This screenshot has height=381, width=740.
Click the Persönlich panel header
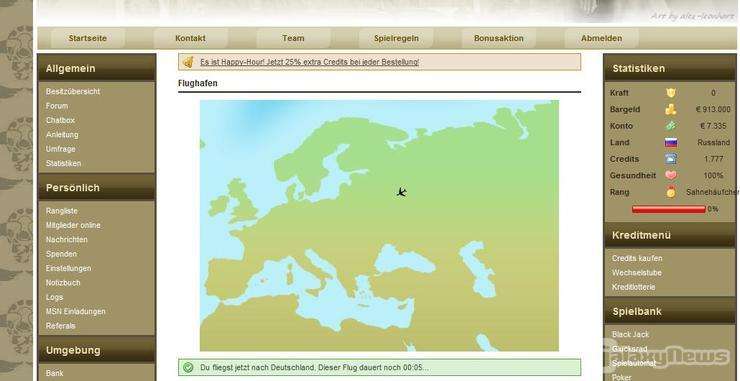[97, 187]
